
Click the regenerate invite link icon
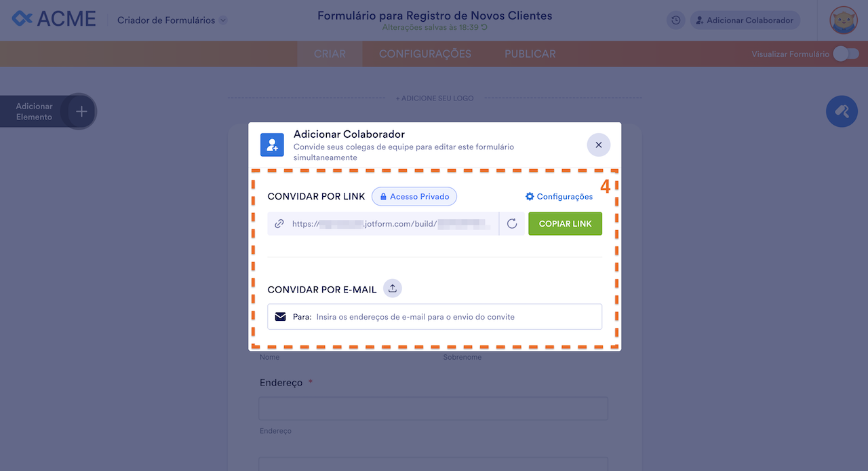[512, 224]
